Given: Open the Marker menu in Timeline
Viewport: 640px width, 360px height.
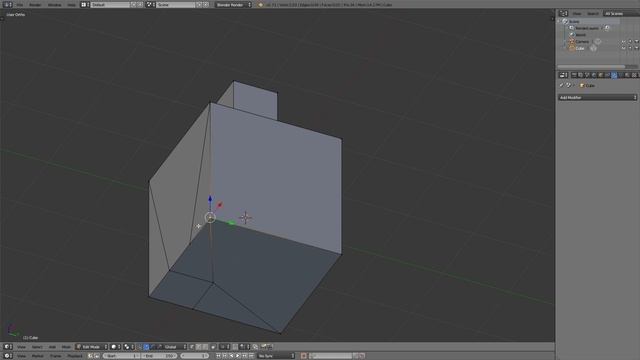Looking at the screenshot, I should (38, 356).
